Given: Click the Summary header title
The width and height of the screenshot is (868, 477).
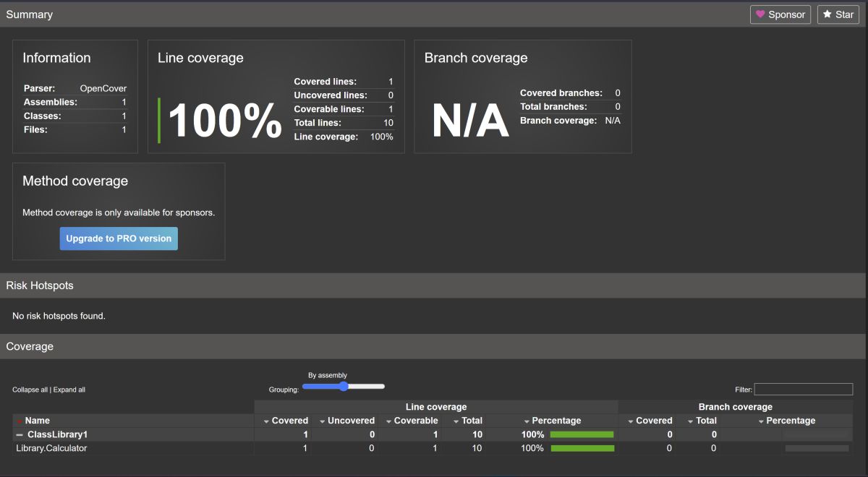Looking at the screenshot, I should 29,14.
